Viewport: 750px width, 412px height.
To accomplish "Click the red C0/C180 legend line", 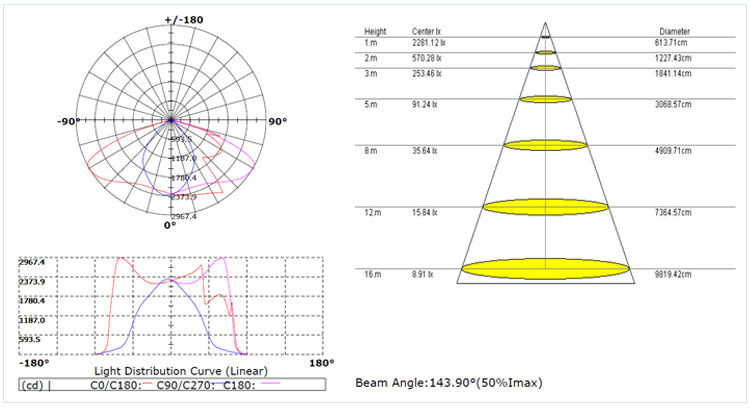I will tap(147, 385).
